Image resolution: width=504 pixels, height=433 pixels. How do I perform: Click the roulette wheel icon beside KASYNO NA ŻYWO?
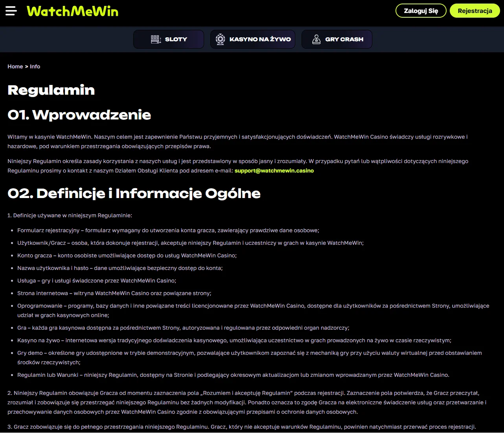(220, 39)
